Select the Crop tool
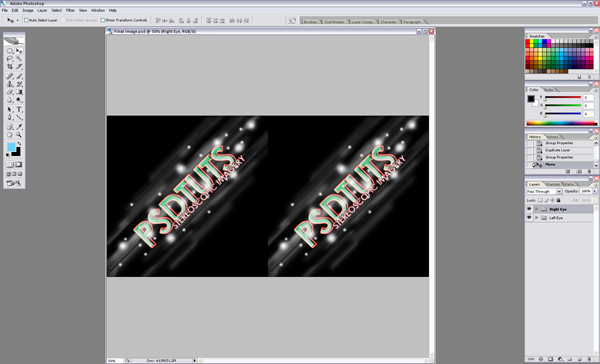This screenshot has height=364, width=600. click(x=10, y=67)
